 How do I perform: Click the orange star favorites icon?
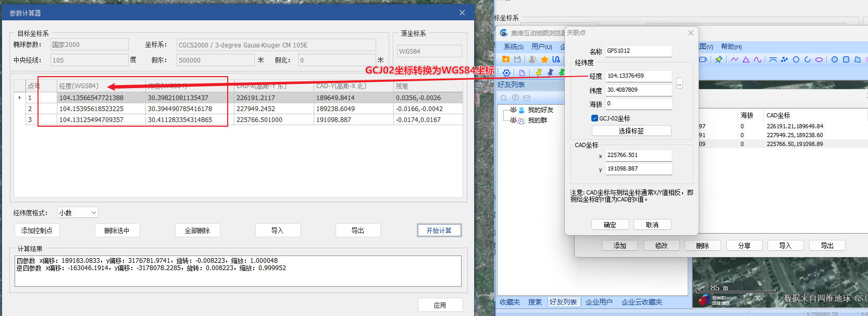(x=544, y=59)
